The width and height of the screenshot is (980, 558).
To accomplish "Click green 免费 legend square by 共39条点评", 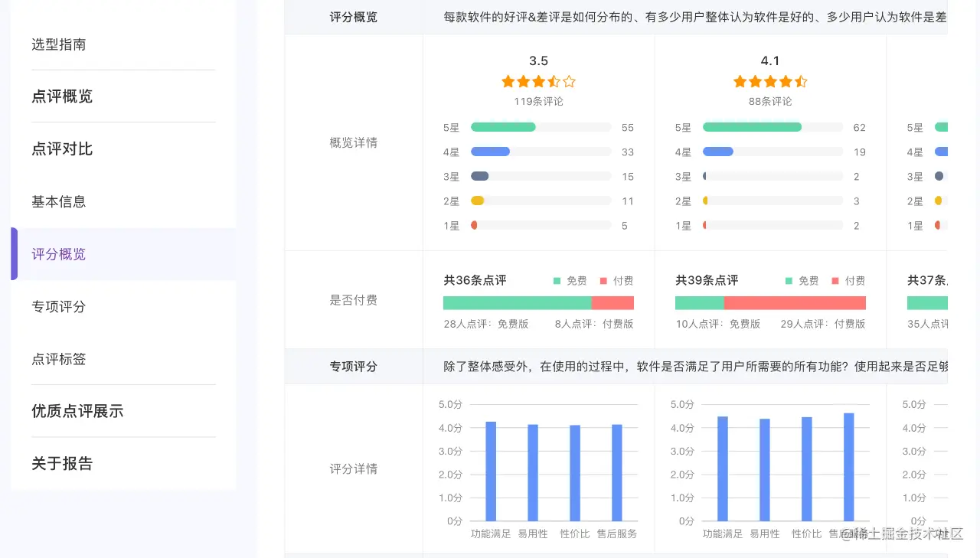I will tap(789, 281).
